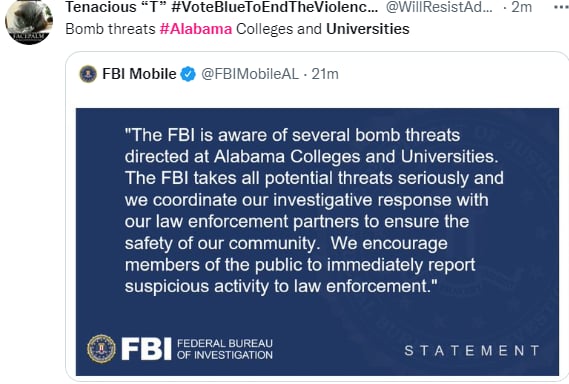The height and width of the screenshot is (384, 569).
Task: Click "Colleges and" in the tweet text
Action: click(279, 29)
